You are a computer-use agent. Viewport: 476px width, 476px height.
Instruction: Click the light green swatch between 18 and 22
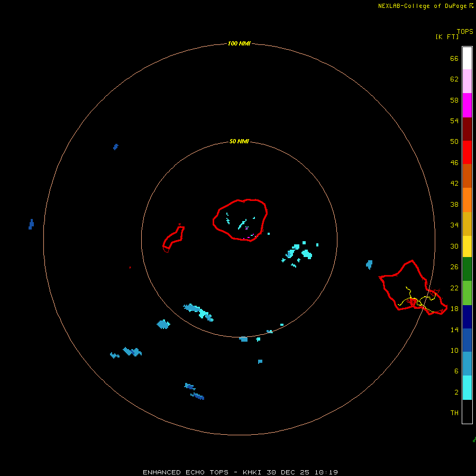point(467,292)
